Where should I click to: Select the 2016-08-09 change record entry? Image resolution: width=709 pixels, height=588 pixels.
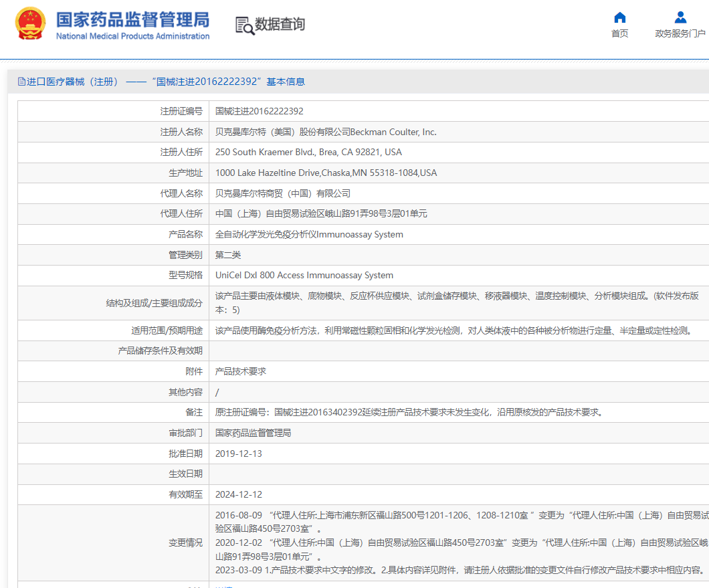462,522
